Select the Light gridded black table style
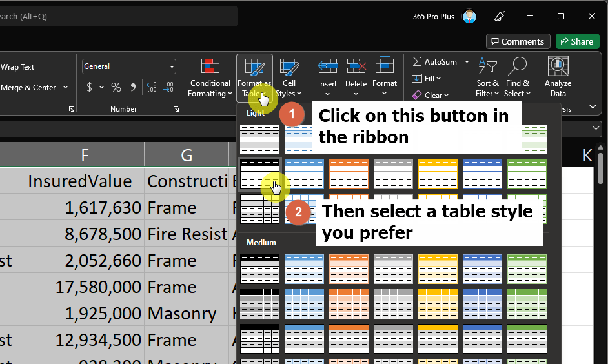Screen dimensions: 608x364 [260, 209]
